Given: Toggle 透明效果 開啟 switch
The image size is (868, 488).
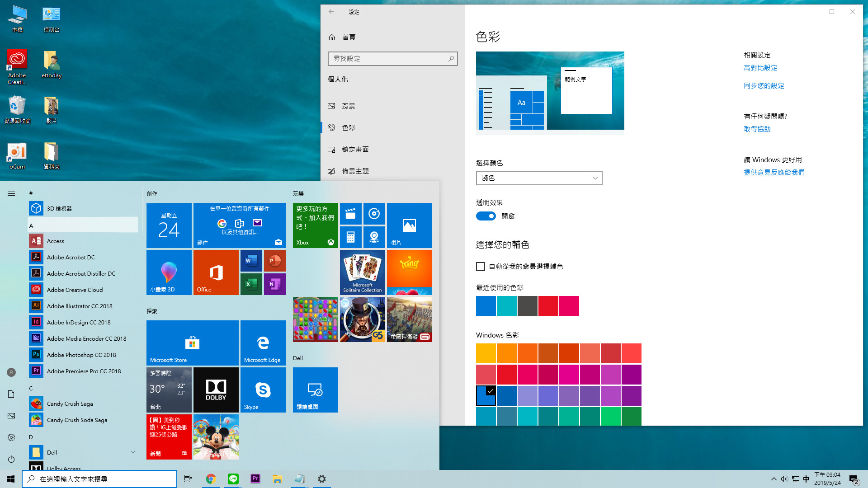Looking at the screenshot, I should (485, 216).
